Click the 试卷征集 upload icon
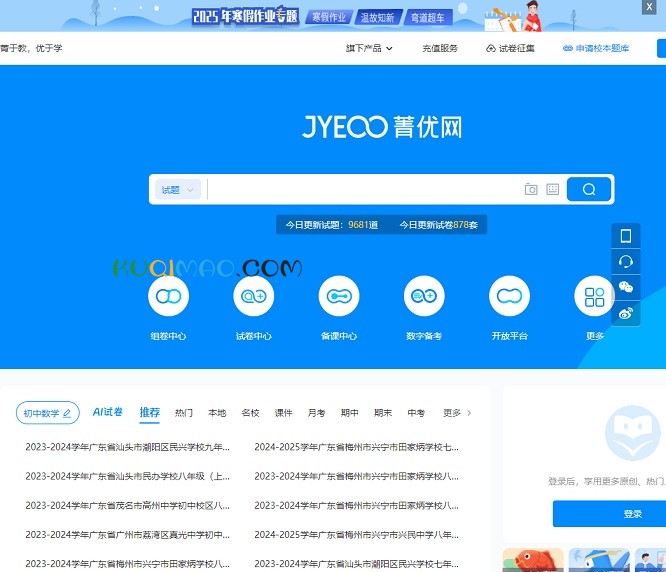 click(x=491, y=48)
